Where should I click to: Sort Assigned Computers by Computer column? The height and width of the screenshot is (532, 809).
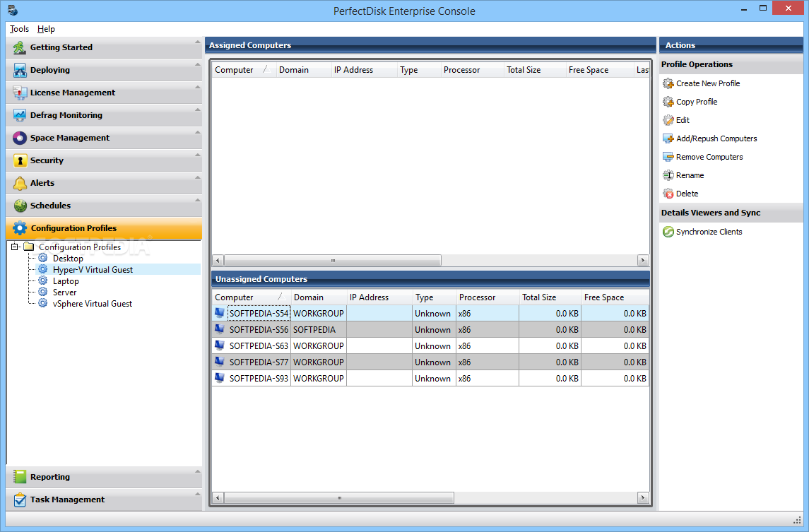click(244, 70)
